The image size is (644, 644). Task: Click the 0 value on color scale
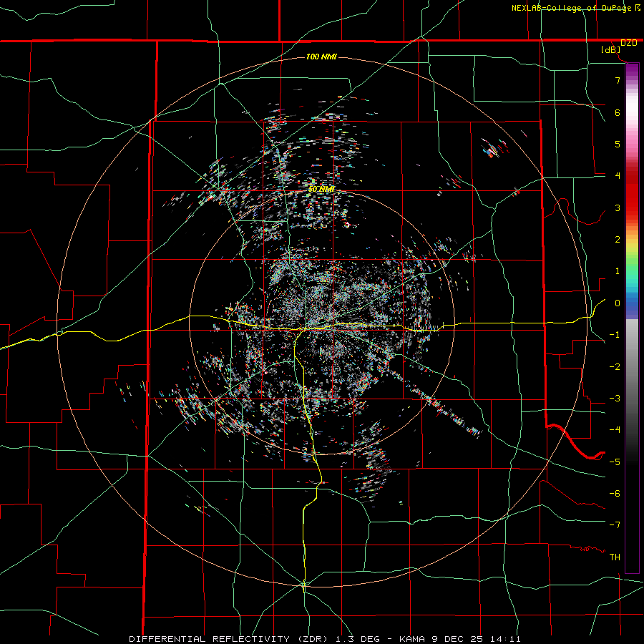(618, 303)
